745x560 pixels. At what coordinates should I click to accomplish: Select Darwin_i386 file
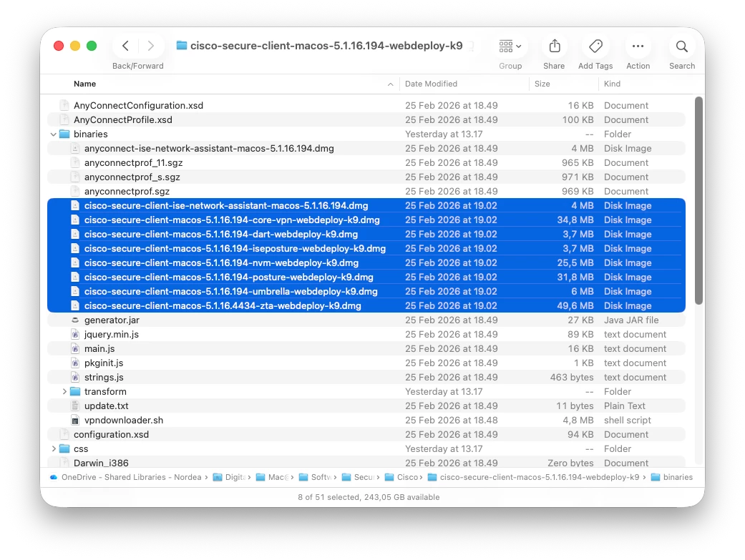366,463
